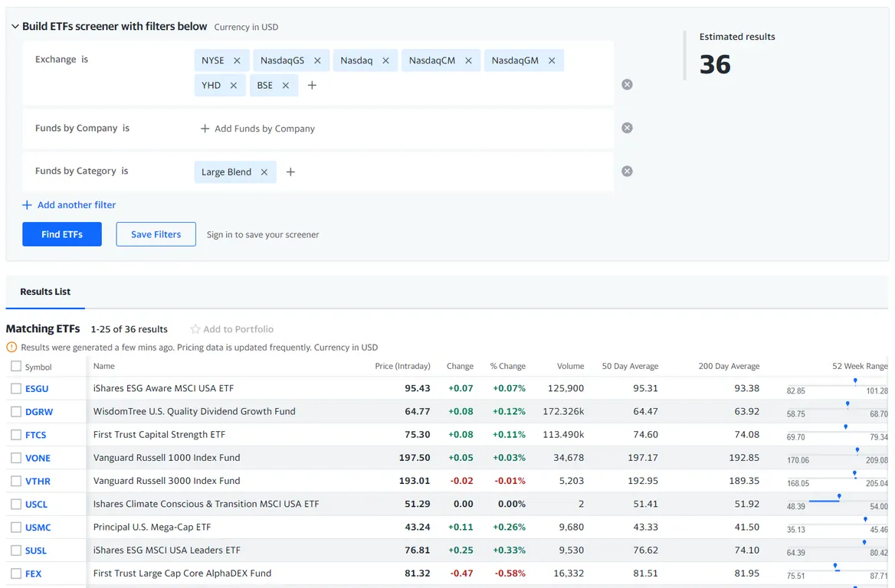Toggle the select-all Symbol checkbox
The height and width of the screenshot is (588, 895).
pyautogui.click(x=16, y=366)
